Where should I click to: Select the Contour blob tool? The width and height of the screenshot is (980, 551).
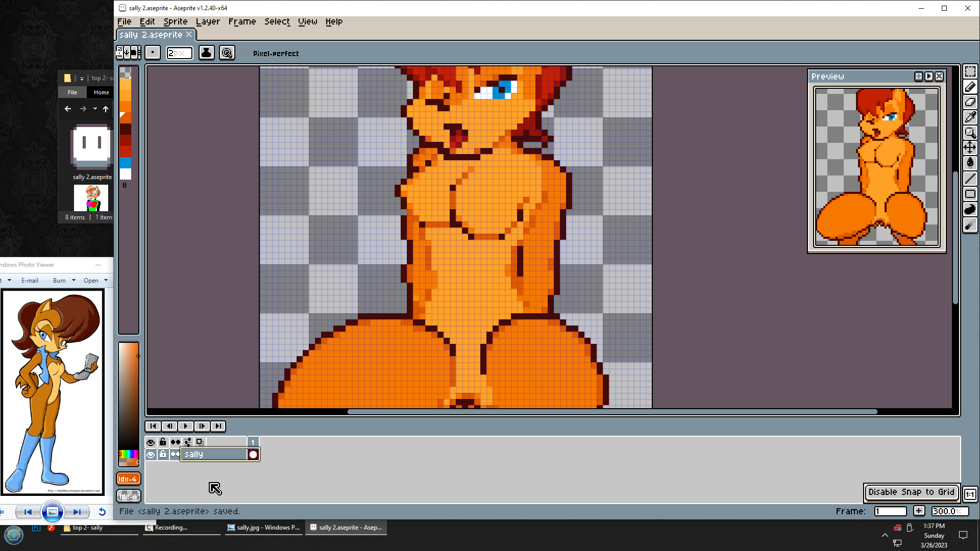[x=970, y=209]
